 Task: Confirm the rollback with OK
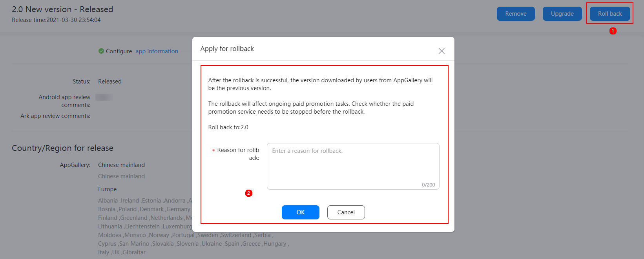[x=300, y=212]
